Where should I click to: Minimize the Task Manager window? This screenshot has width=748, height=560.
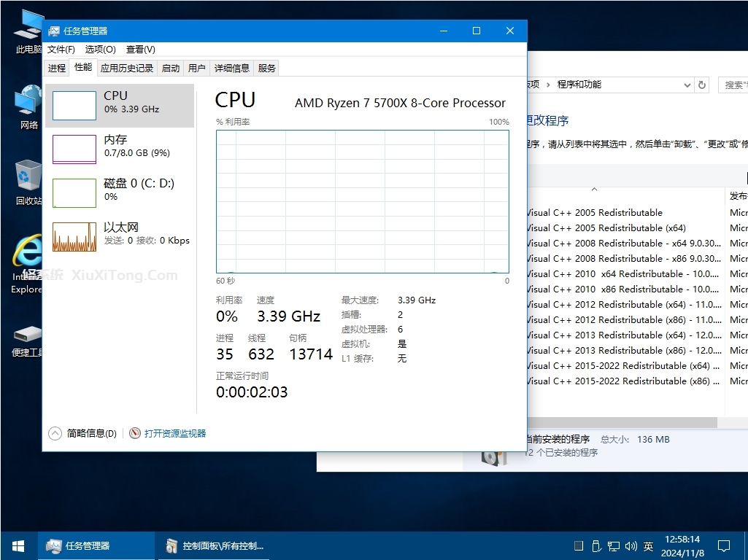444,31
